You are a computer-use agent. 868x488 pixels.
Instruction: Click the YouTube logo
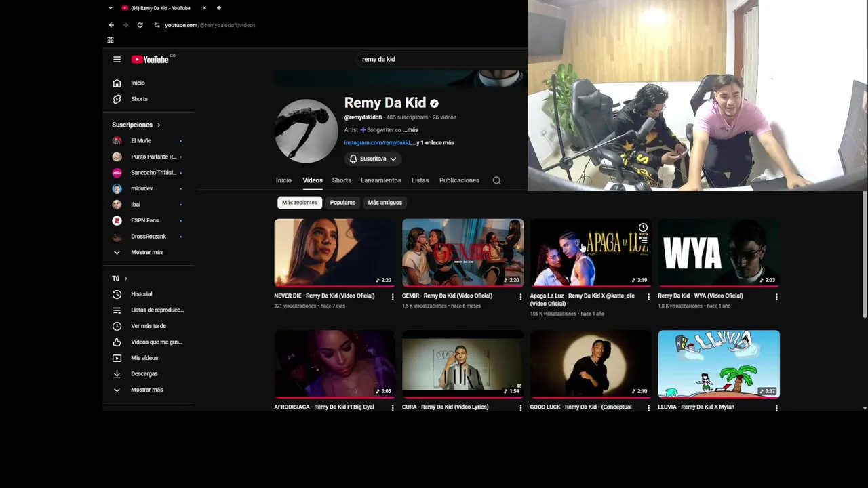pos(150,60)
